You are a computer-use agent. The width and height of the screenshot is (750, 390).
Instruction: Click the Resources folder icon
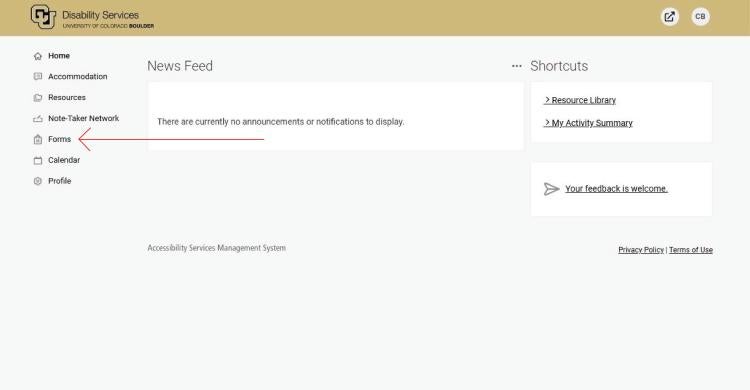click(x=38, y=98)
